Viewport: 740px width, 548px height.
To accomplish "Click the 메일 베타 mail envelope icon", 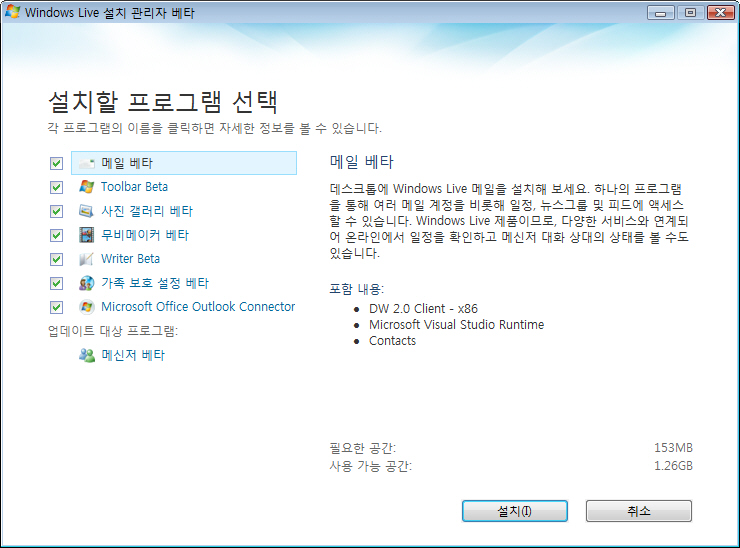I will point(86,163).
